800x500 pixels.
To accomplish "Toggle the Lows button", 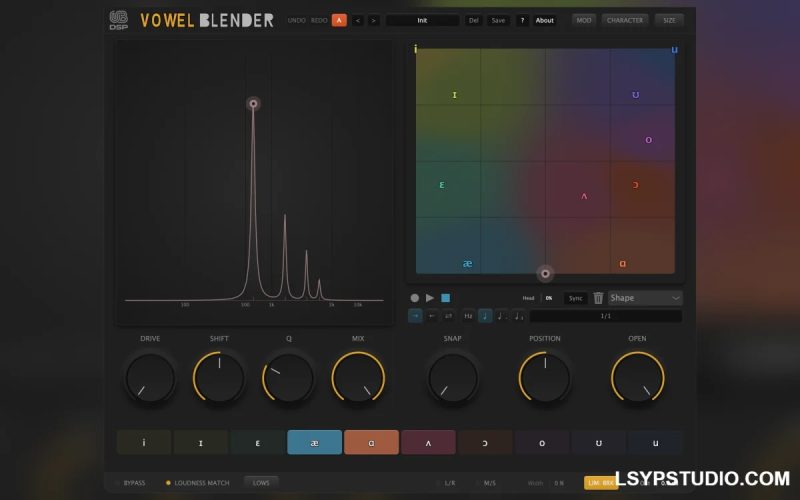I will 261,483.
